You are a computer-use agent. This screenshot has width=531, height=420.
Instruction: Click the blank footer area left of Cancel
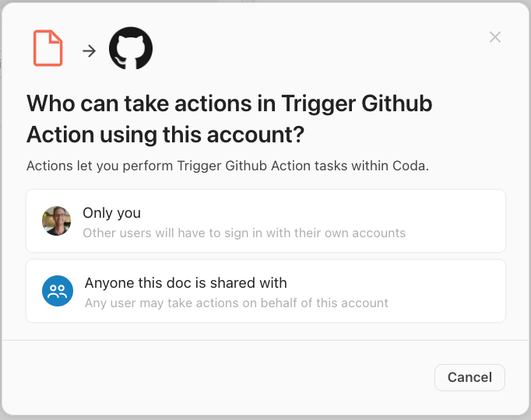click(x=218, y=377)
